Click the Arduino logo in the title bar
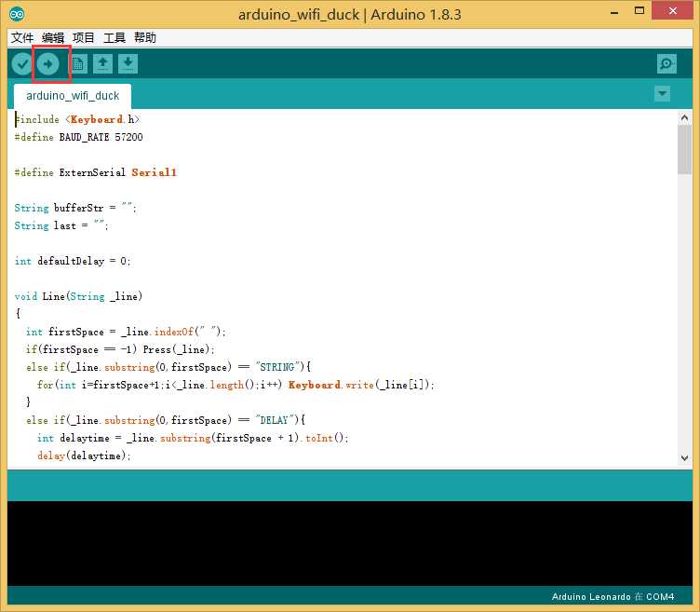 [x=17, y=14]
